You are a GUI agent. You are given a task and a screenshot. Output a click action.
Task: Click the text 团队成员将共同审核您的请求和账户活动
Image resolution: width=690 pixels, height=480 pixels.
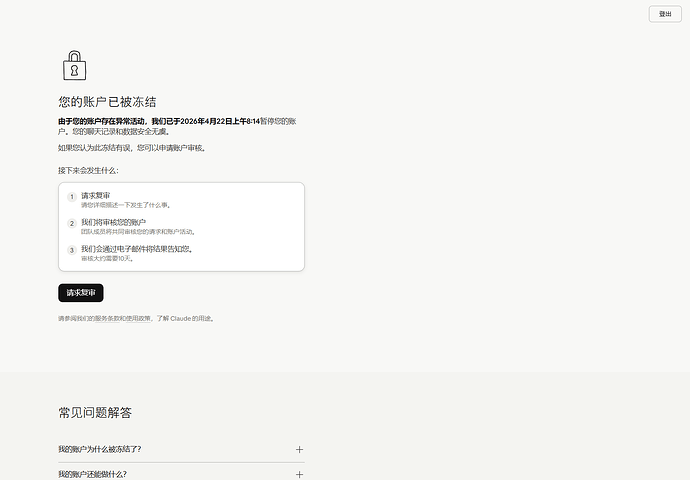138,231
